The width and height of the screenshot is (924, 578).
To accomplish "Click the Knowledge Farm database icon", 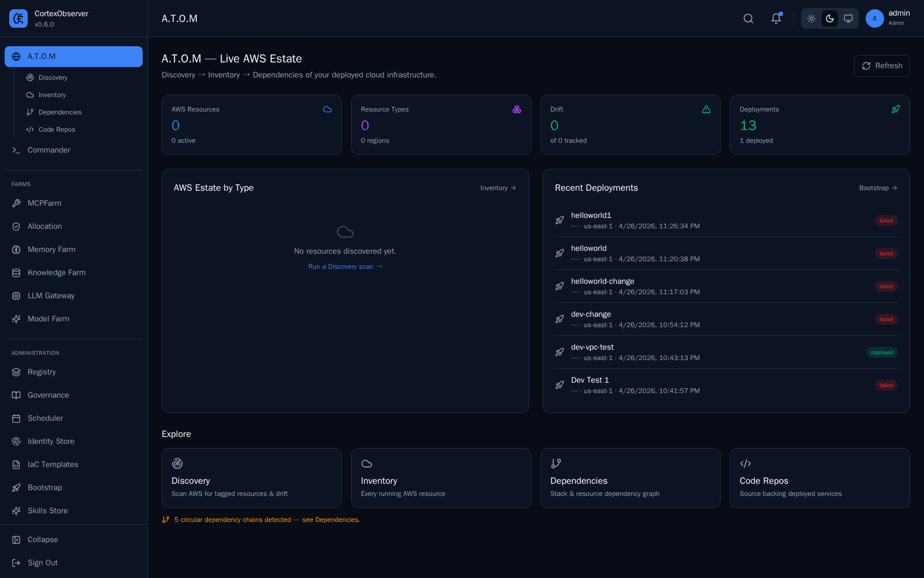I will point(16,273).
